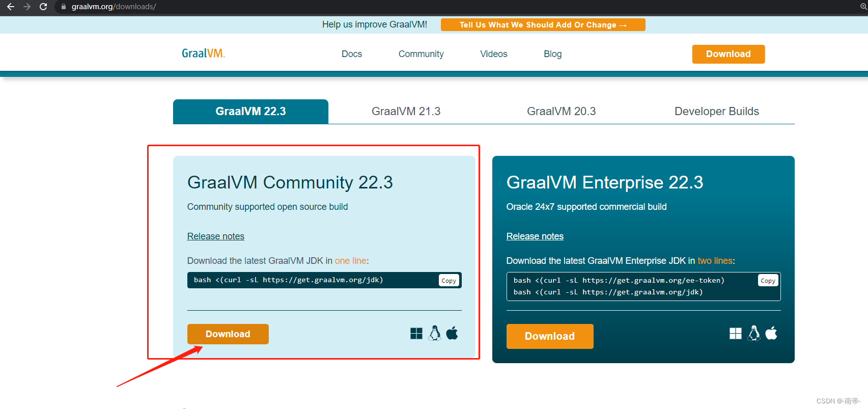This screenshot has width=868, height=409.
Task: Click Windows icon in Community card
Action: (416, 334)
